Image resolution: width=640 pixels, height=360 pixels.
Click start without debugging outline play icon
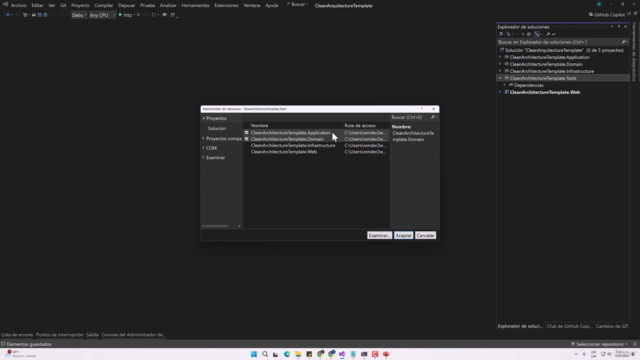pyautogui.click(x=139, y=15)
